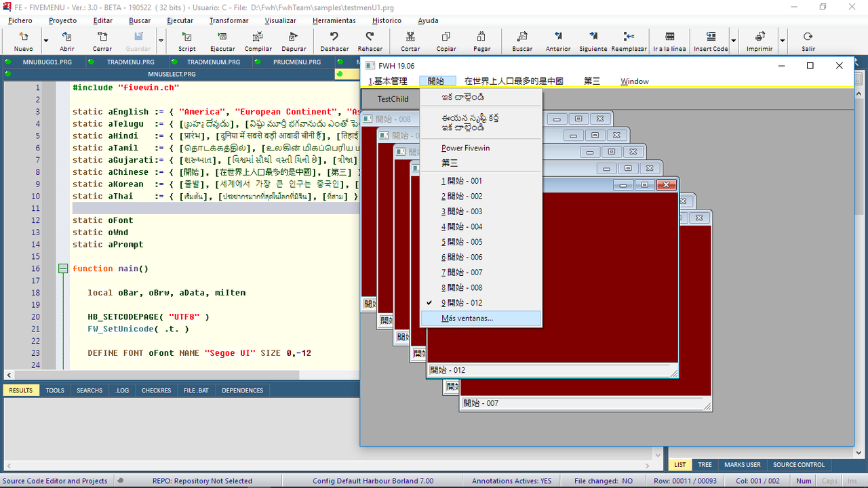Open the FILE.BAT bottom tab

[x=197, y=390]
